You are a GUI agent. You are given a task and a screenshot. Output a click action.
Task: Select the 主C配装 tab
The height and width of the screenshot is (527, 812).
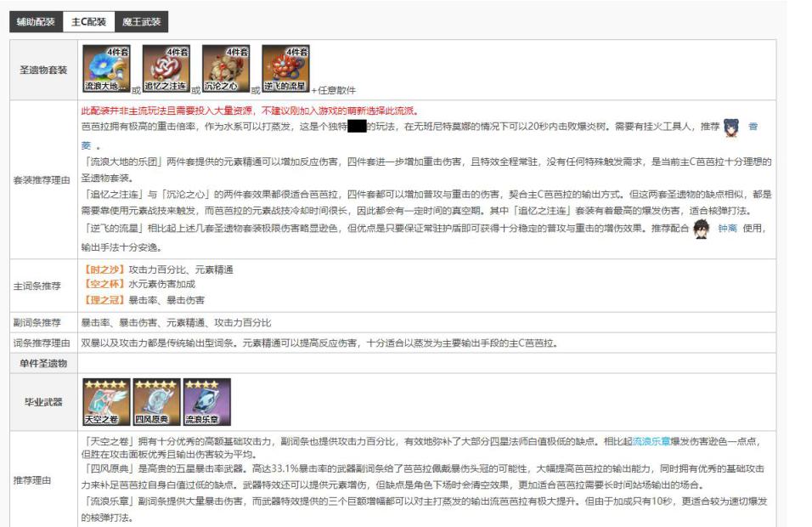coord(88,22)
